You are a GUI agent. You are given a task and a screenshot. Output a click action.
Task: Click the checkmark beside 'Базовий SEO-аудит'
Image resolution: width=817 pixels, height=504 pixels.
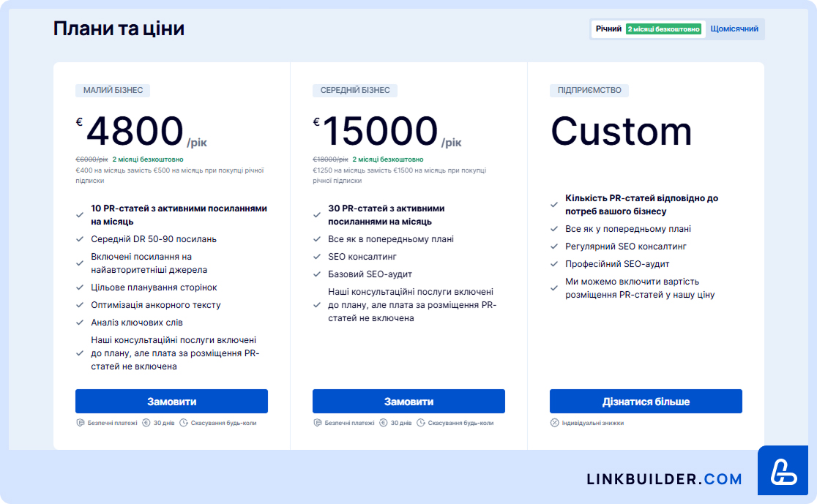point(317,274)
